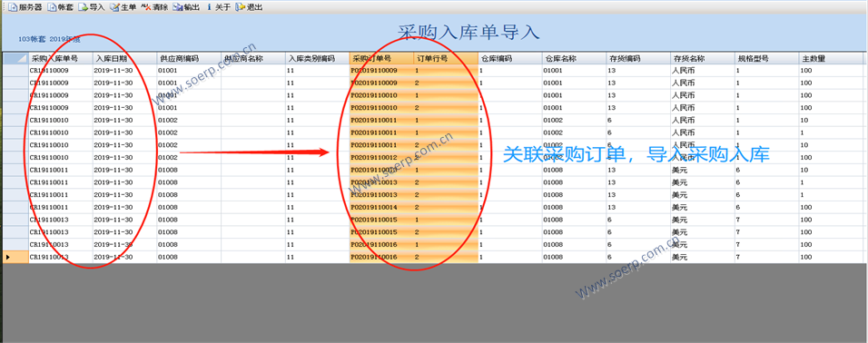868x343 pixels.
Task: Select the current row indicator arrow
Action: [8, 258]
